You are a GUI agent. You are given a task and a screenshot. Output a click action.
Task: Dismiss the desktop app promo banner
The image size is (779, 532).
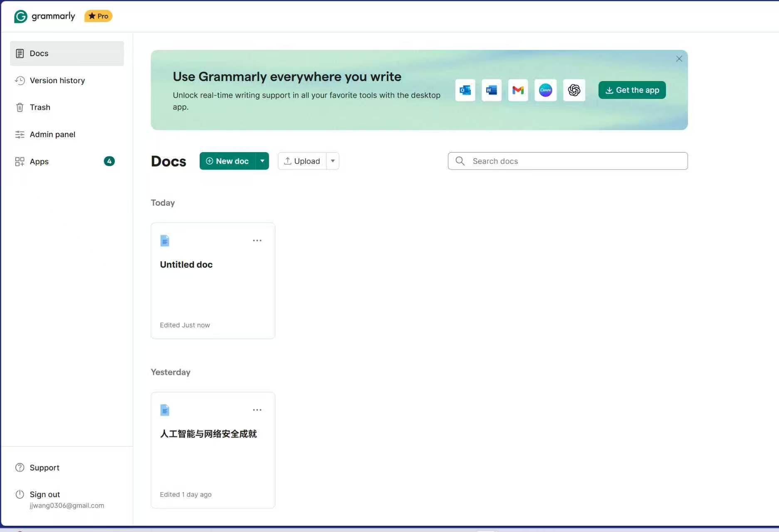(x=679, y=59)
